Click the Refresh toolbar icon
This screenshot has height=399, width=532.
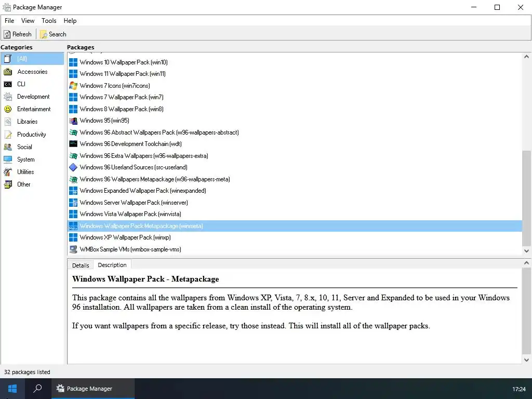7,34
